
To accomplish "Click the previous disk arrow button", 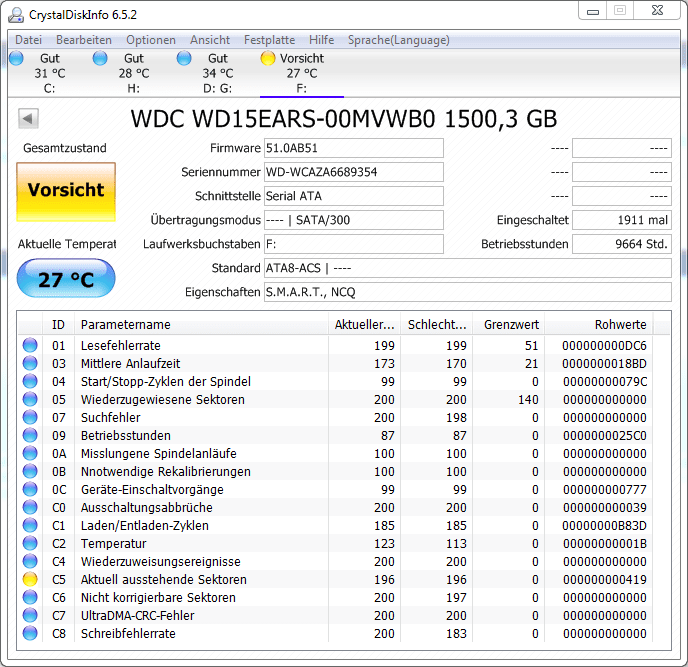I will (28, 119).
